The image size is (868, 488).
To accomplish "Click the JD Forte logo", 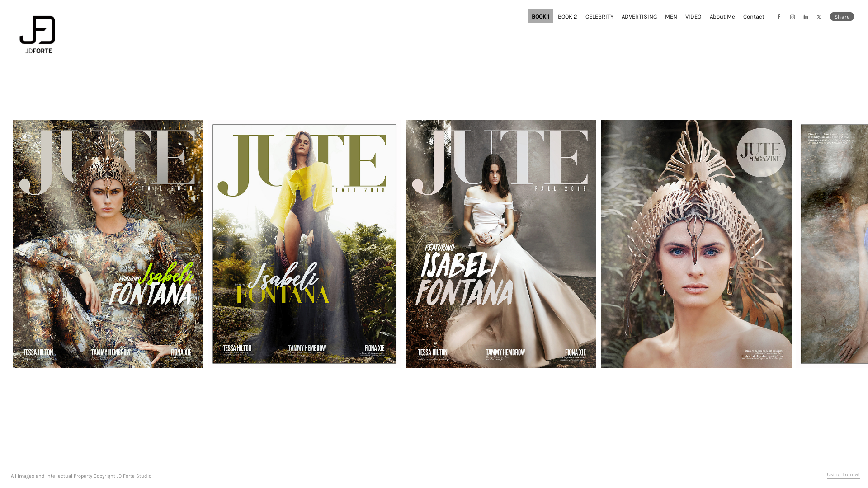I will [37, 34].
